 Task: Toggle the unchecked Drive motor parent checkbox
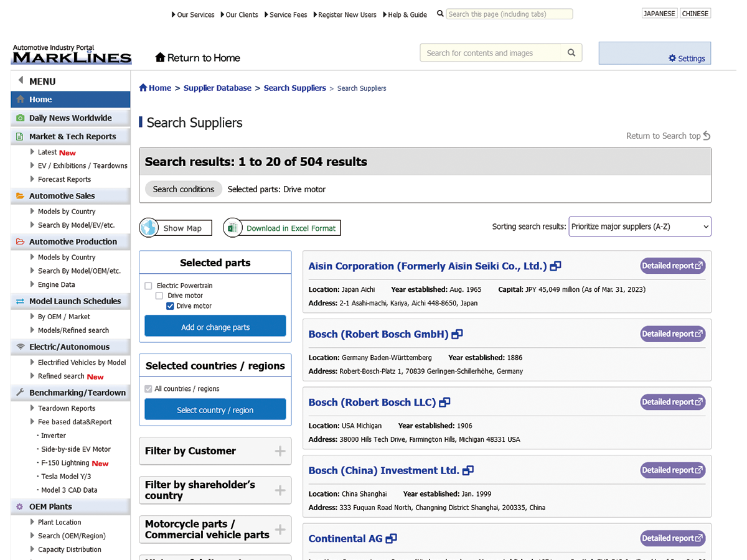point(159,296)
